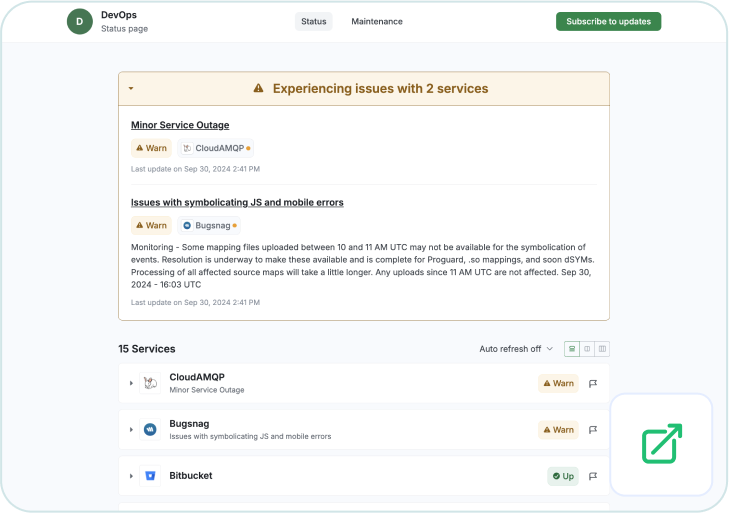Switch to the Maintenance tab
Screen dimensions: 729x513
[377, 21]
